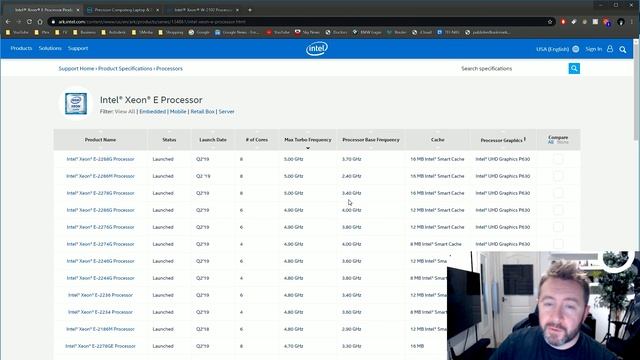
Task: Click the browser forward arrow
Action: [18, 22]
